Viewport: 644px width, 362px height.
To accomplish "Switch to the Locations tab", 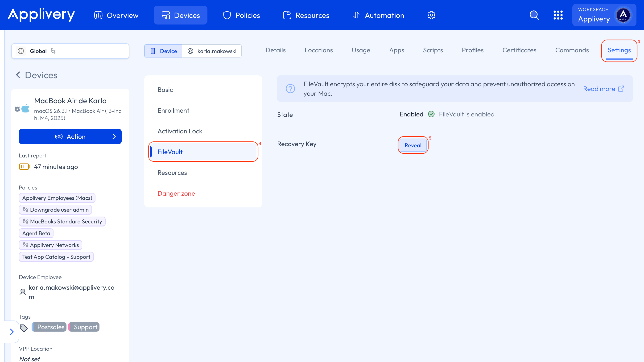I will [318, 50].
